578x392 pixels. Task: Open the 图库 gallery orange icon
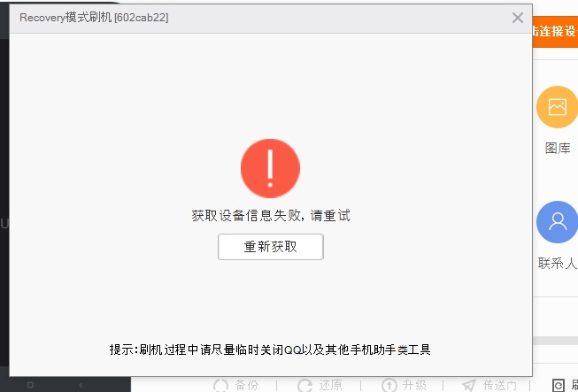[557, 107]
